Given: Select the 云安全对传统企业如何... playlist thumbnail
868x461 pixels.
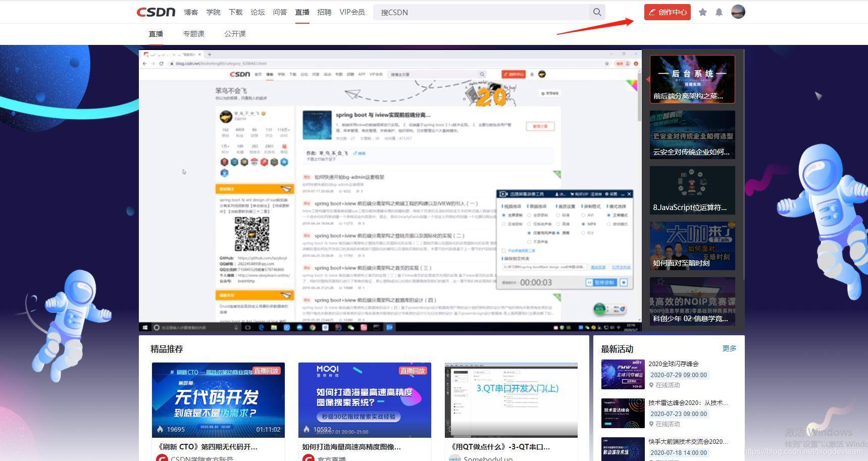Looking at the screenshot, I should (692, 135).
